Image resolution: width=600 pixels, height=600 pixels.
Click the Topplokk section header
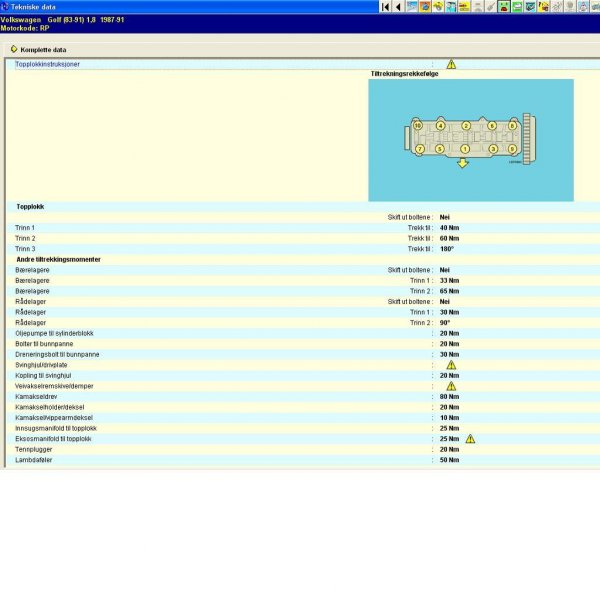(30, 207)
